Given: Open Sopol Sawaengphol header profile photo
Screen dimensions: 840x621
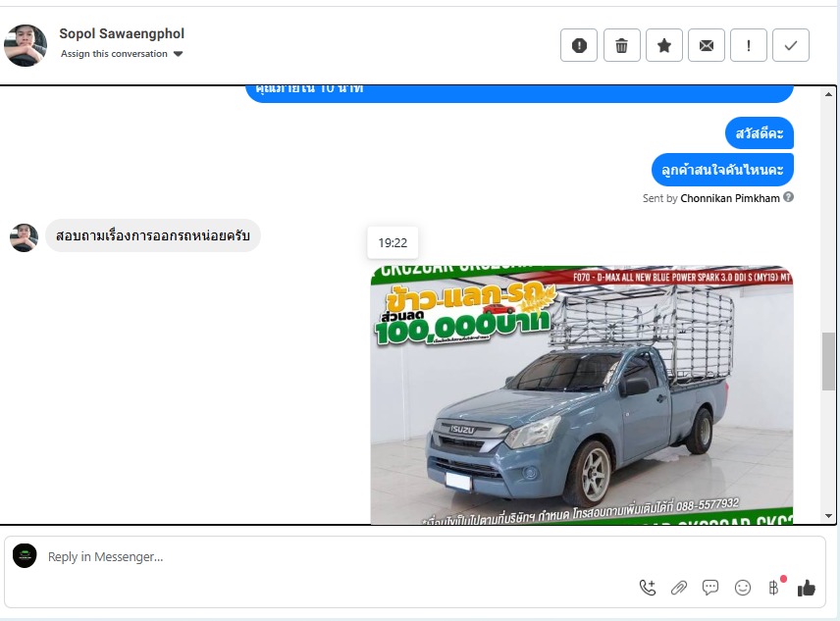Looking at the screenshot, I should click(x=26, y=45).
